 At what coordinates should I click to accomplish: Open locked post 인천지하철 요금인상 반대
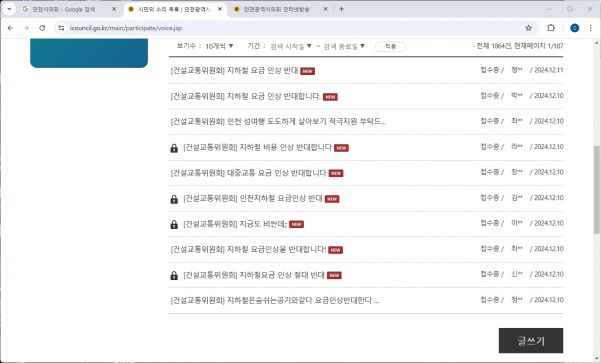click(x=253, y=199)
